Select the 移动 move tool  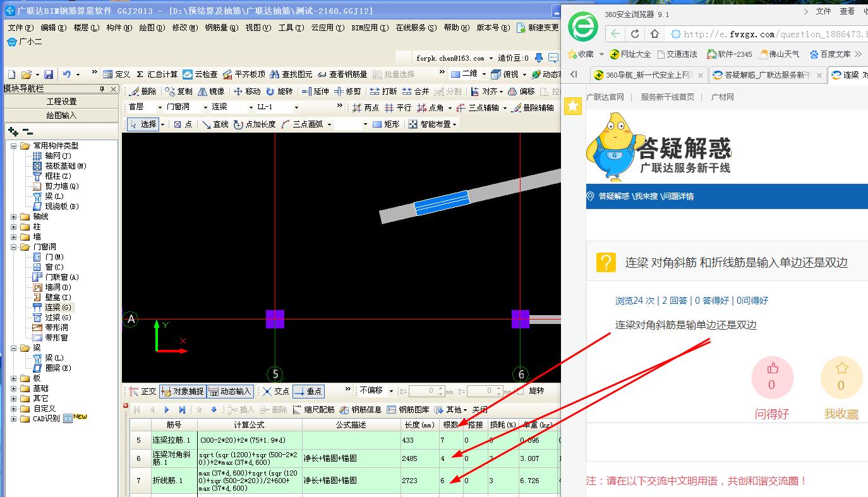(247, 92)
